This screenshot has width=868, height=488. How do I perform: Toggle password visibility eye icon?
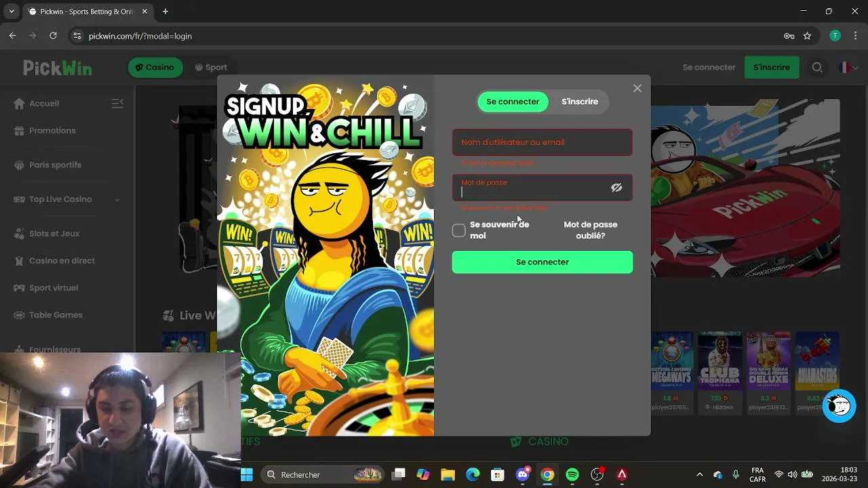(x=616, y=188)
